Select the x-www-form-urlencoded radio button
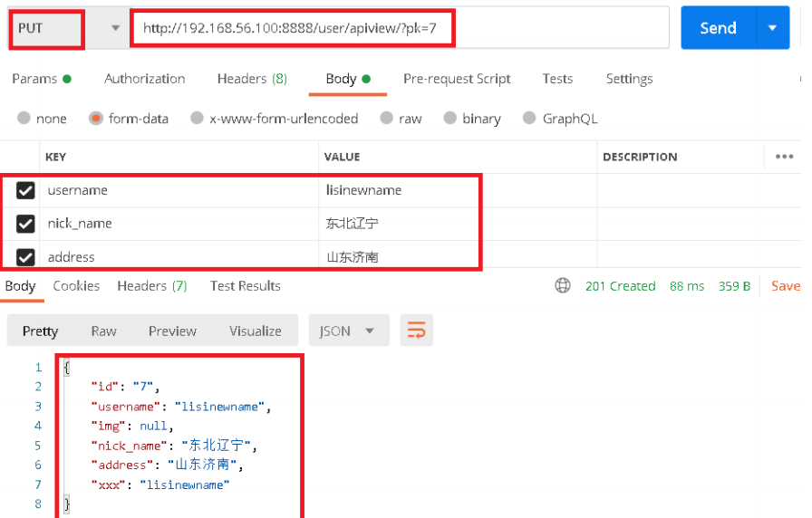 pyautogui.click(x=197, y=118)
